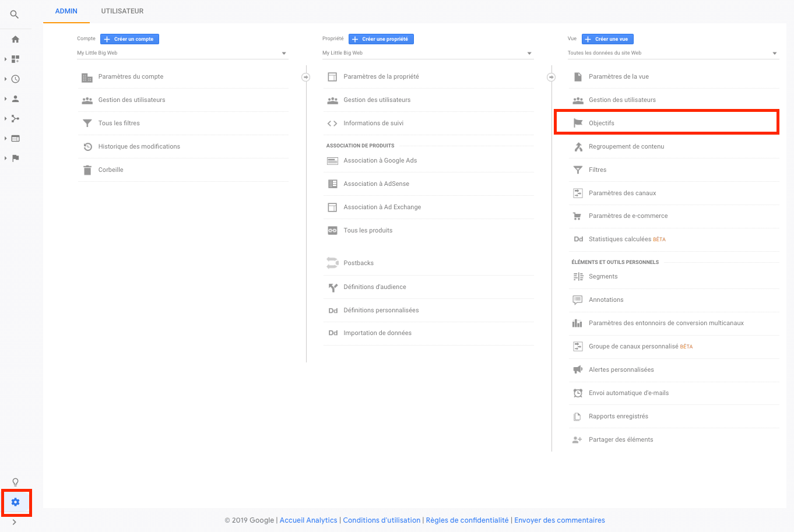Select the Audience person icon in sidebar
Viewport: 794px width, 532px height.
click(x=16, y=99)
